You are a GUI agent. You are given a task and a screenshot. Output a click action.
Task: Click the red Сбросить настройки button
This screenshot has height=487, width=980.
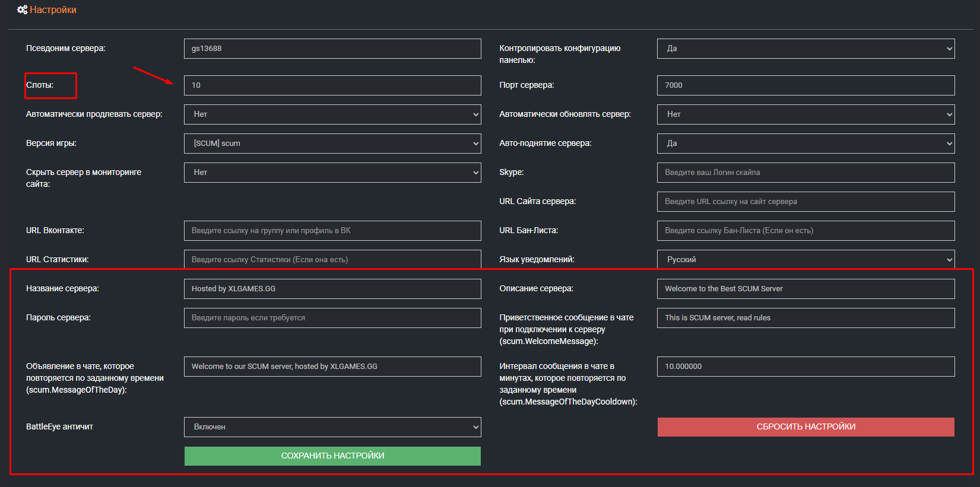[805, 426]
